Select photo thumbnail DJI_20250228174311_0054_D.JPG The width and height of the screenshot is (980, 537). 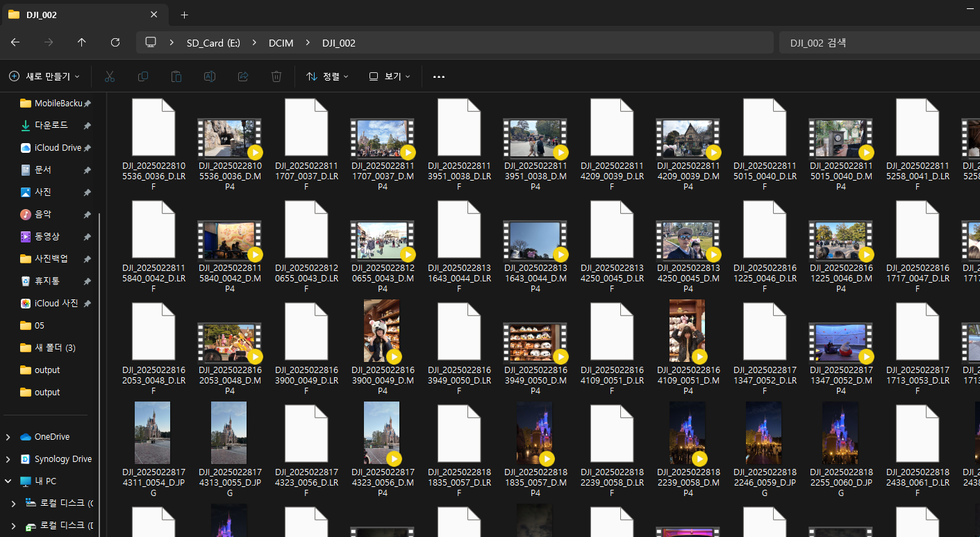[153, 433]
